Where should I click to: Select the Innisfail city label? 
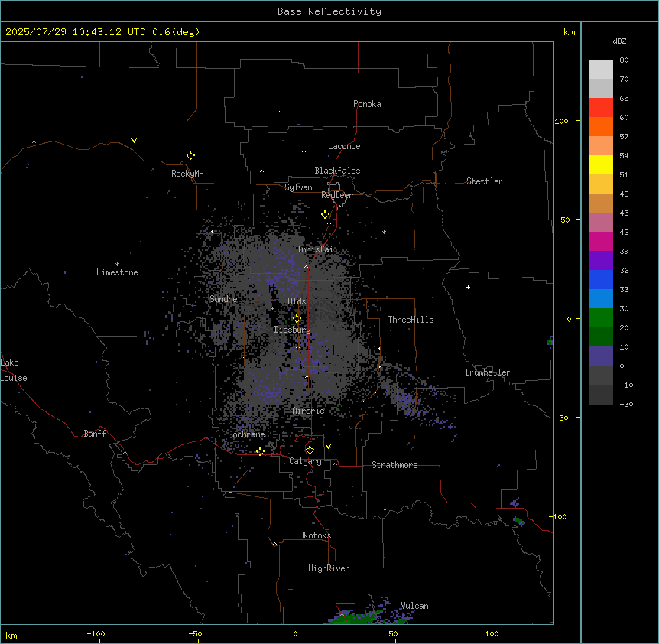click(317, 249)
